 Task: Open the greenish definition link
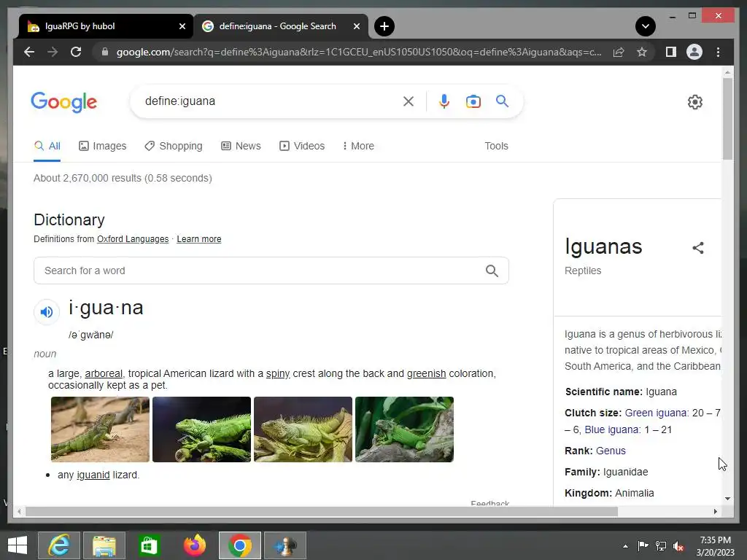tap(426, 373)
